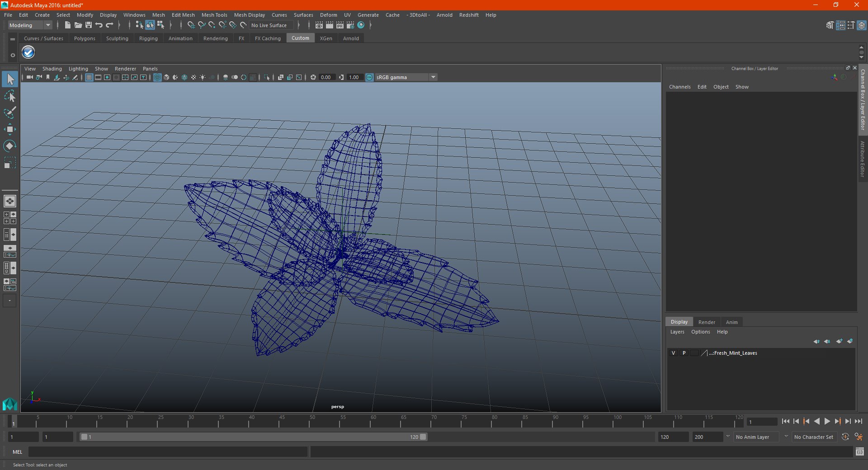Toggle Fresh_Mint_Leaves layer visibility V box
Image resolution: width=868 pixels, height=470 pixels.
pyautogui.click(x=673, y=353)
